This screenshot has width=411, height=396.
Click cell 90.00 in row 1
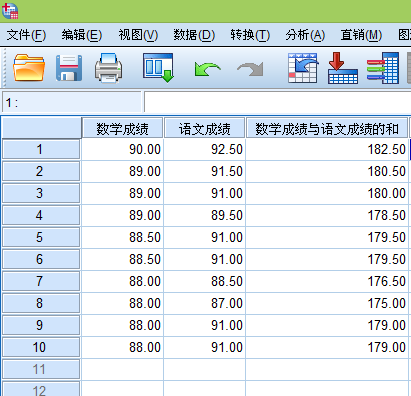point(122,149)
